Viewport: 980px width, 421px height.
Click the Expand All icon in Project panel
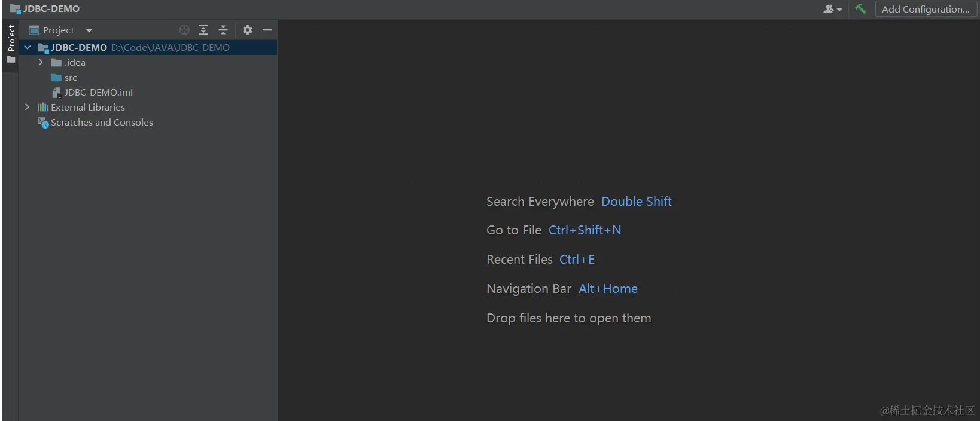click(x=203, y=30)
